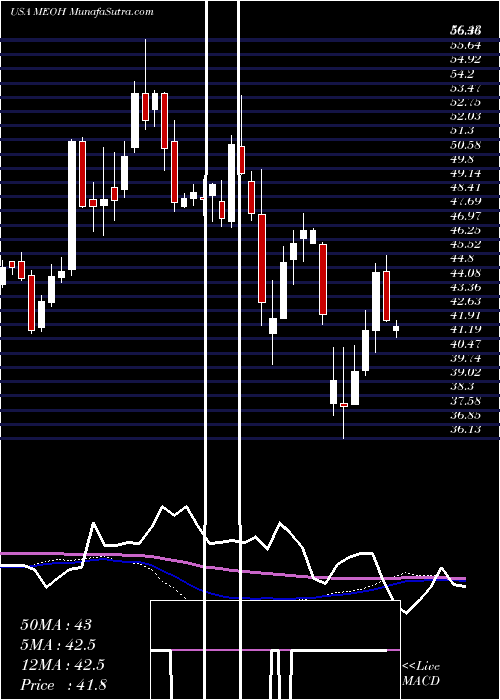Select the 55.64 price axis label

click(466, 45)
